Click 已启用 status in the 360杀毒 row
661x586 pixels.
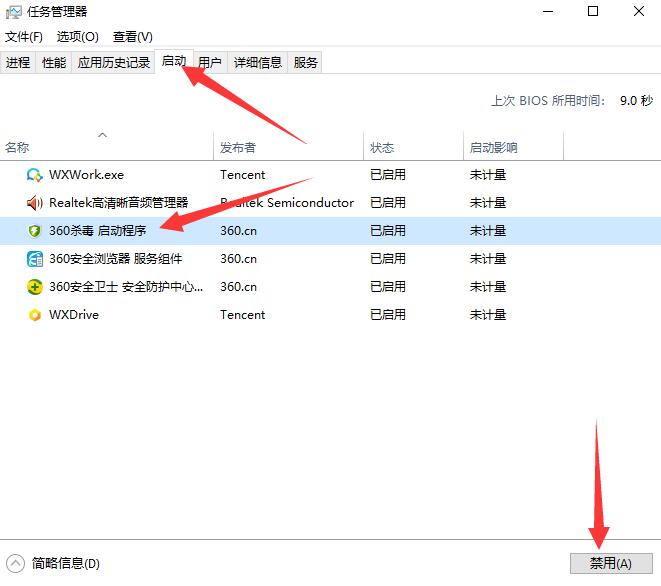click(x=388, y=231)
